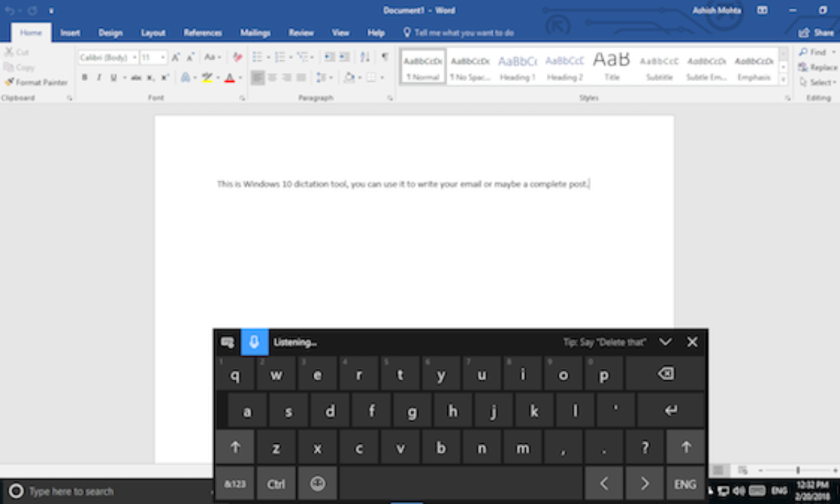Open the References ribbon tab

tap(203, 33)
